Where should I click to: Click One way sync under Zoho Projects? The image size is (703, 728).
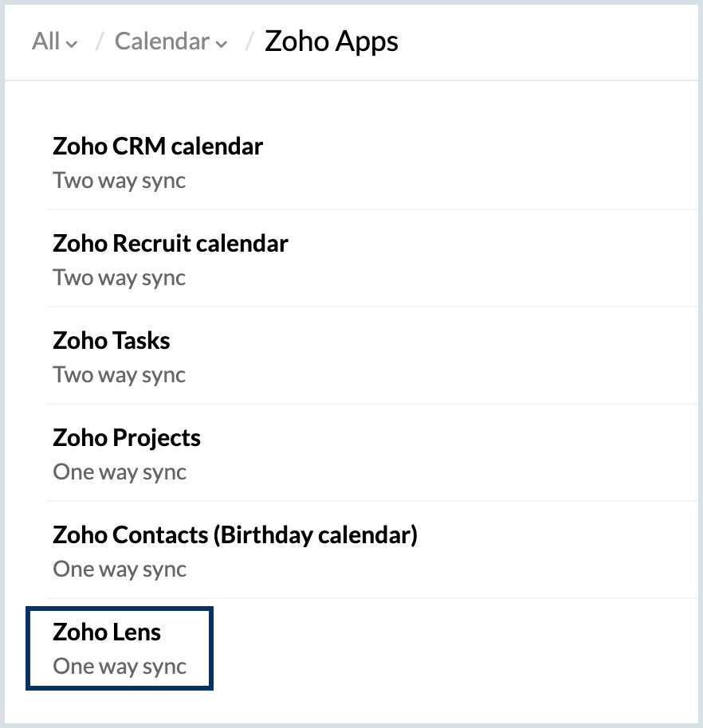click(120, 472)
